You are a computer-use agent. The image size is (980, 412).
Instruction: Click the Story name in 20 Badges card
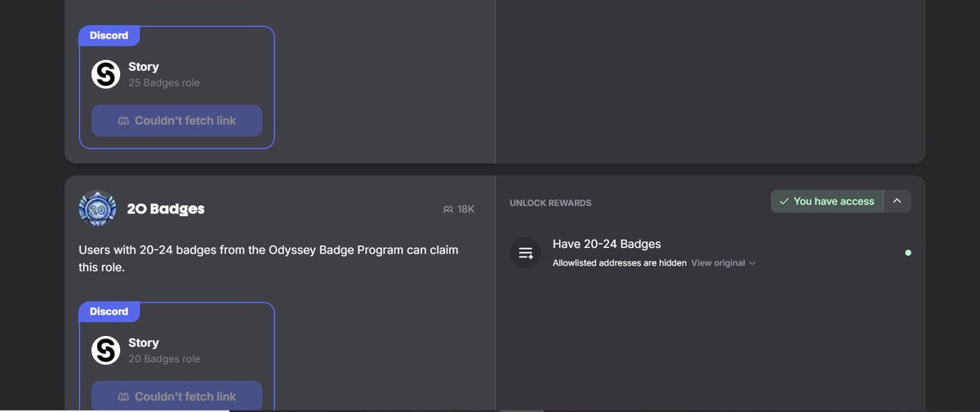[144, 343]
